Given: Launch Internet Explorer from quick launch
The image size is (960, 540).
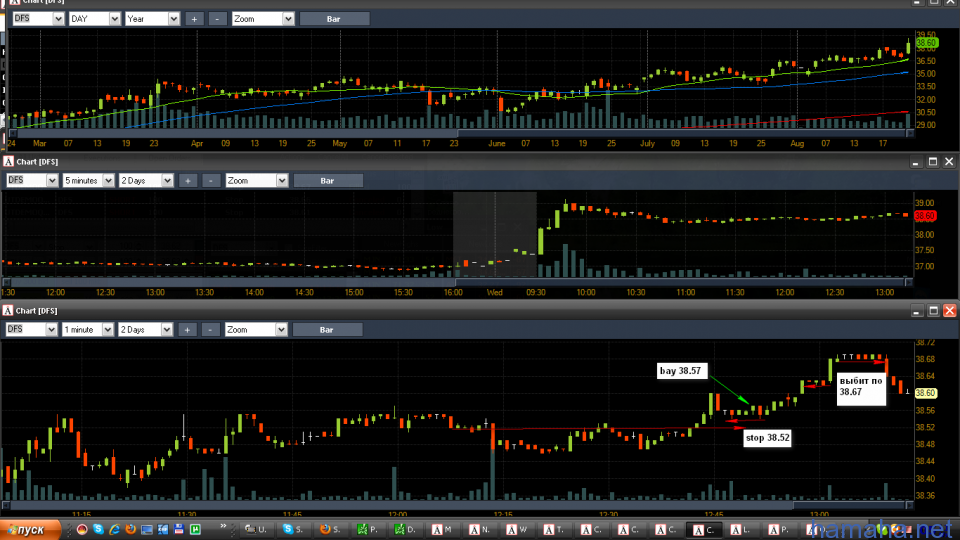Looking at the screenshot, I should tap(114, 529).
